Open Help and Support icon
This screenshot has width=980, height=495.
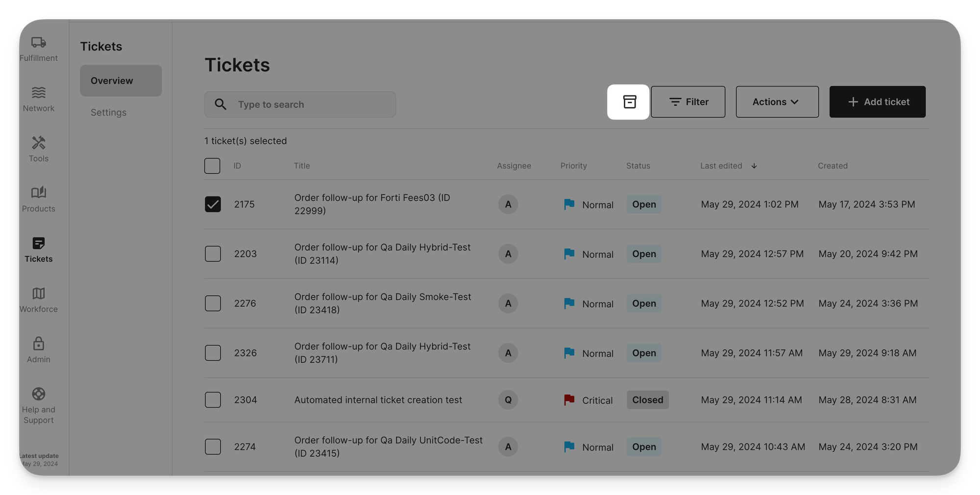[39, 394]
